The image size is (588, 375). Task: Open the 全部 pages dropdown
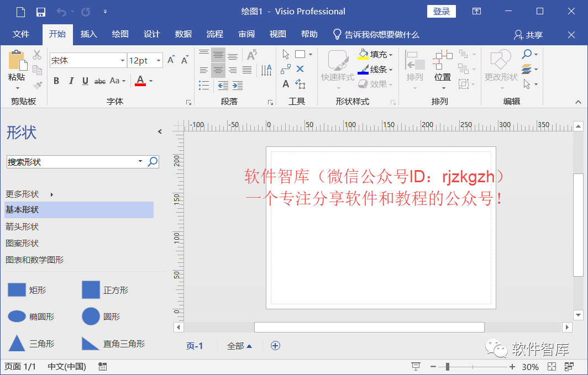[239, 346]
